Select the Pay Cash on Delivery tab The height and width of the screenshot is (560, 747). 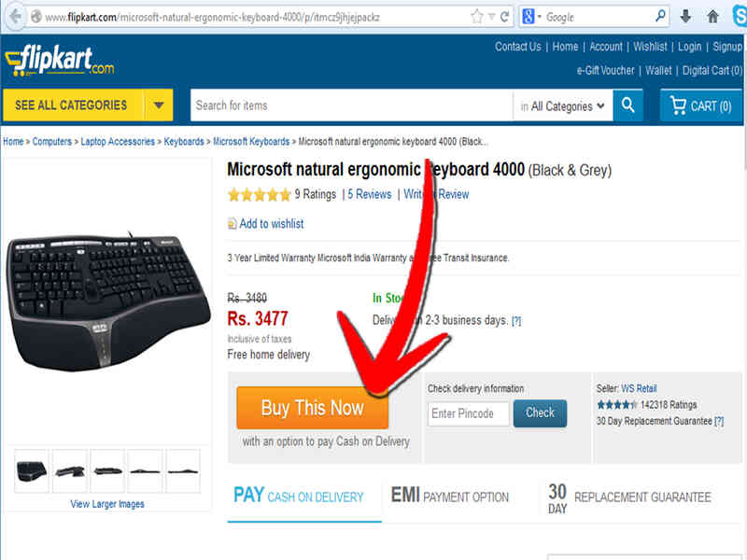(x=299, y=497)
